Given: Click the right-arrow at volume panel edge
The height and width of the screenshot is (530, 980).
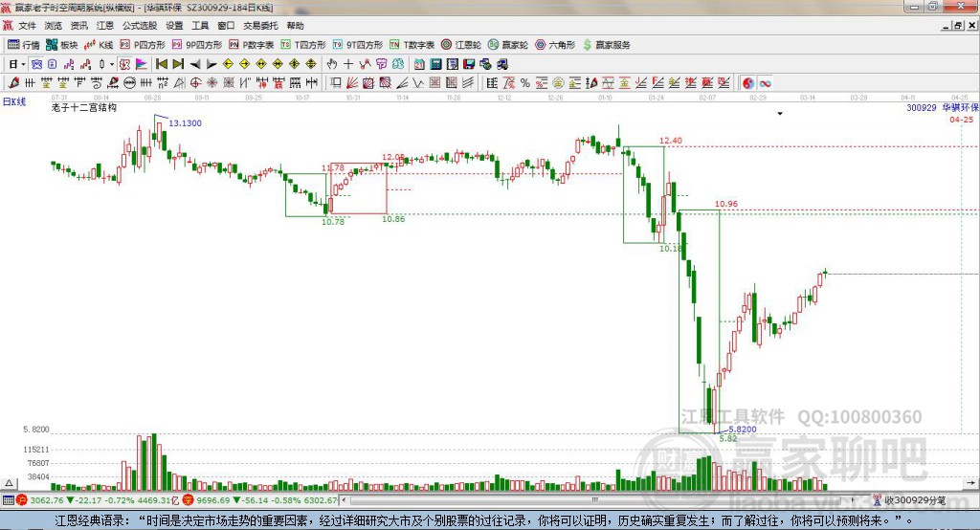Looking at the screenshot, I should pos(970,482).
